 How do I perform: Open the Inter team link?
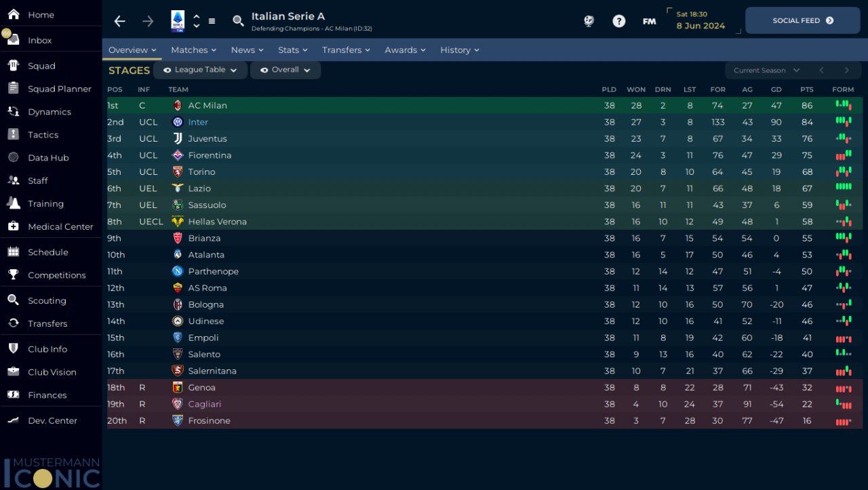pyautogui.click(x=198, y=122)
